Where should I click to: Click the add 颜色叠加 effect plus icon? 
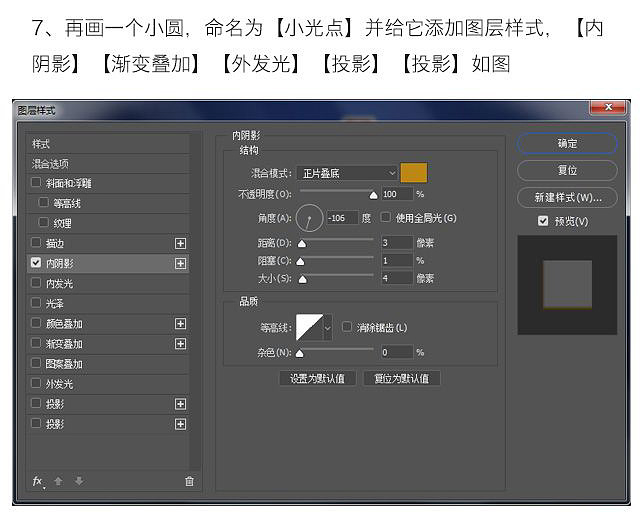[x=180, y=324]
